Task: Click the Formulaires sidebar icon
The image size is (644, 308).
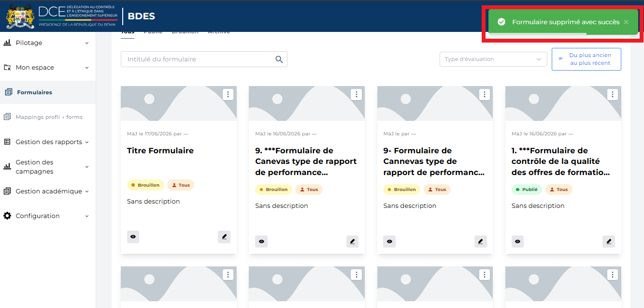Action: click(x=8, y=92)
